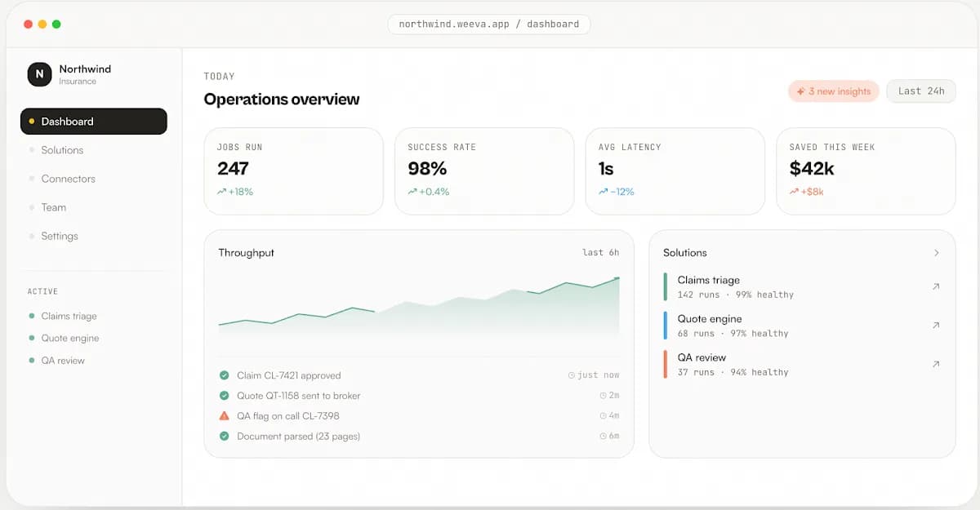Click green check icon beside Quote QT-1158

click(225, 396)
